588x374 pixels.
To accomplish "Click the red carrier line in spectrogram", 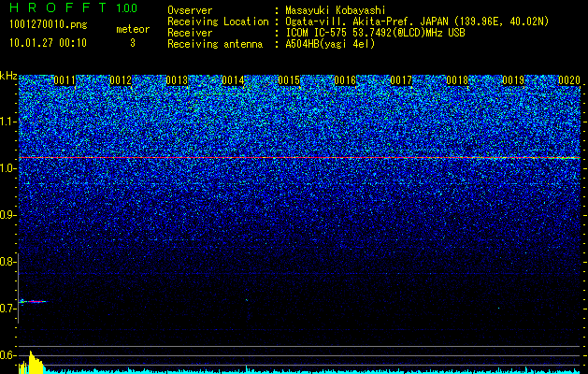I will 299,158.
